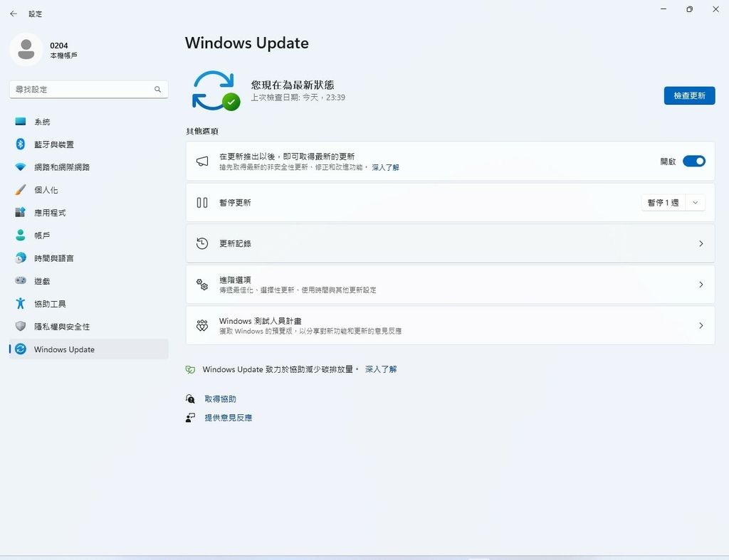Open 隱私權與安全性 settings

89,326
